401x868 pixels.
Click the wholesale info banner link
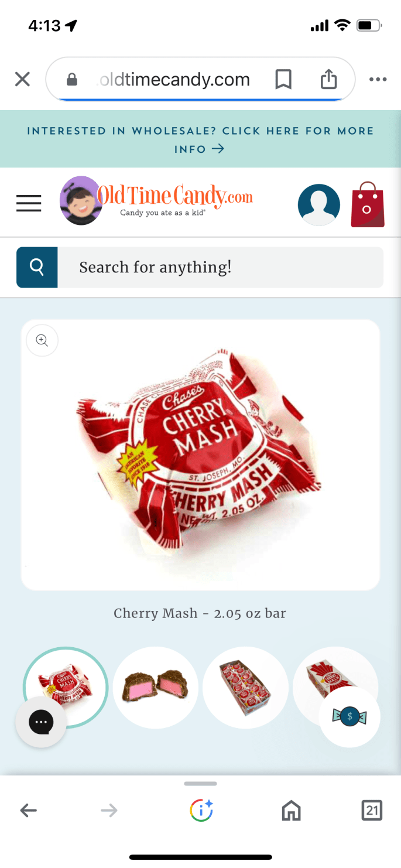point(200,139)
